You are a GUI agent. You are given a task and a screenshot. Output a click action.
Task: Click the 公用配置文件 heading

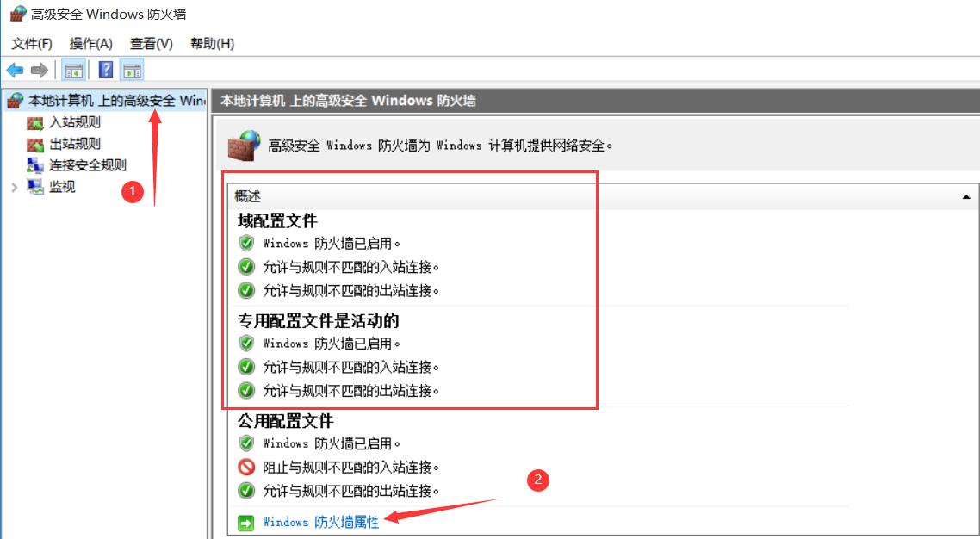[x=286, y=421]
